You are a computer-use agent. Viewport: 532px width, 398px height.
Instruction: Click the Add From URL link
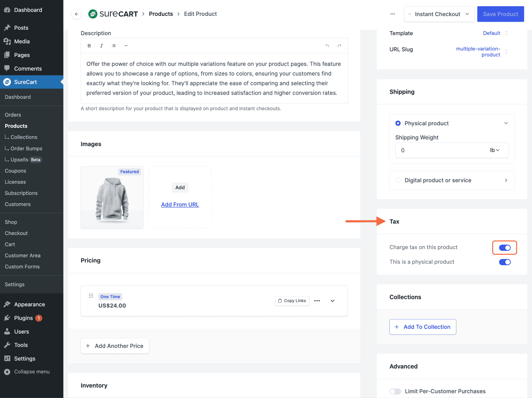click(180, 205)
